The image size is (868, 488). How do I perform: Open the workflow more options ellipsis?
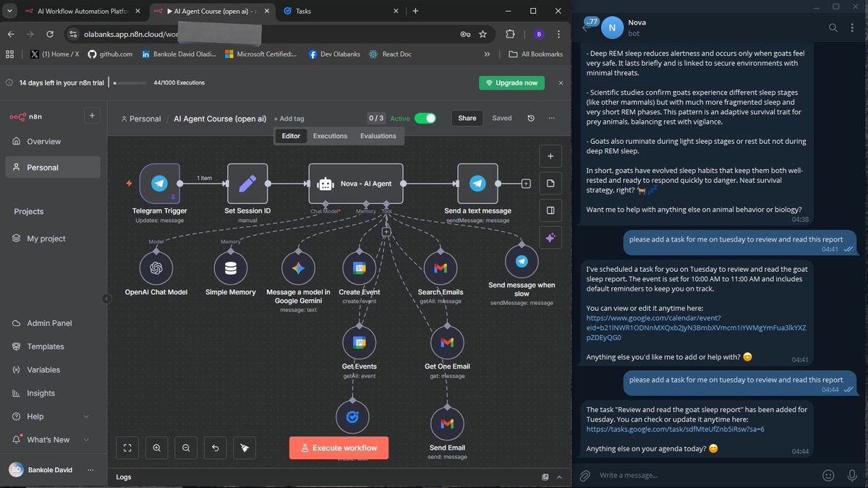coord(553,119)
